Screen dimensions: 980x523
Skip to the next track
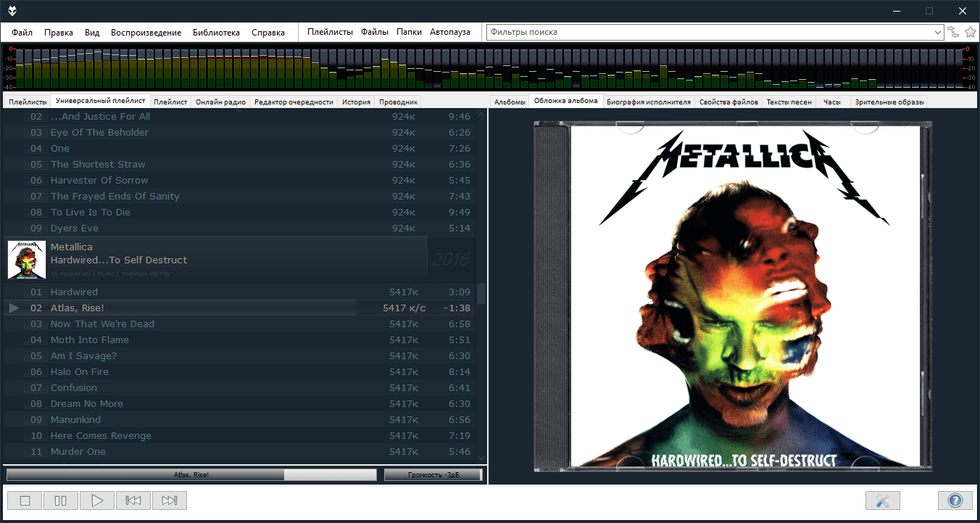click(x=170, y=501)
